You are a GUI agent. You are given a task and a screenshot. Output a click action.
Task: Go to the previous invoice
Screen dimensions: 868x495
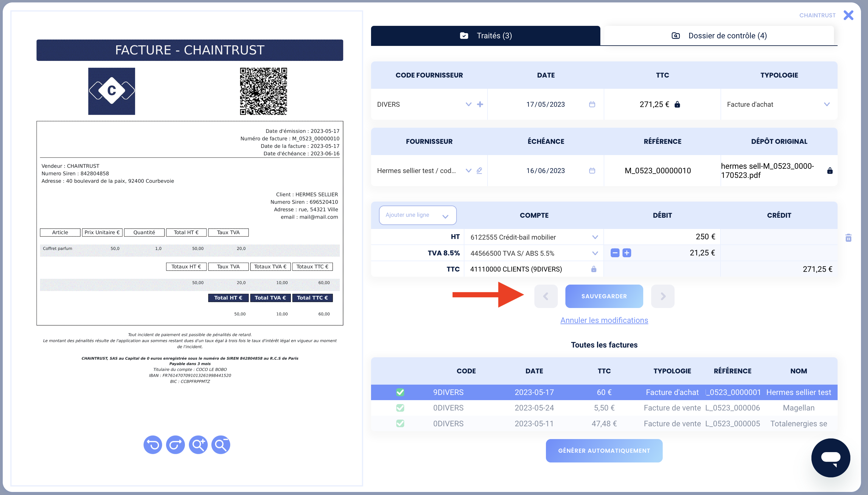click(546, 296)
